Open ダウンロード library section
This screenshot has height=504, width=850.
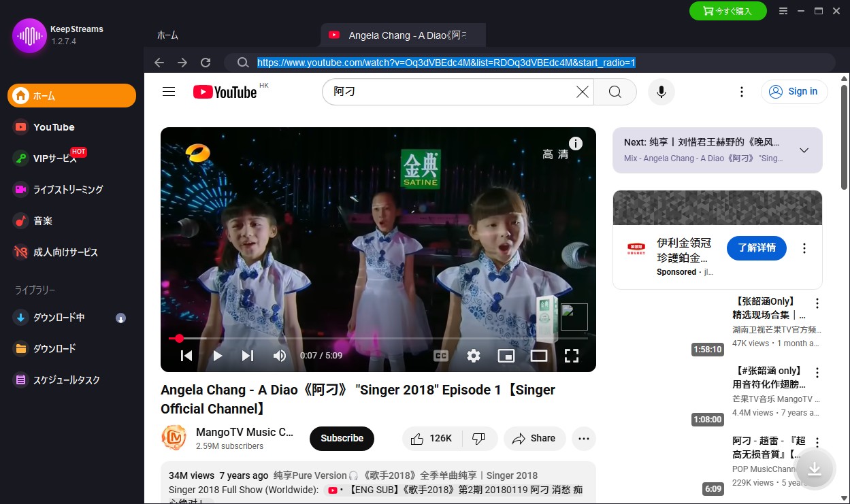[71, 349]
